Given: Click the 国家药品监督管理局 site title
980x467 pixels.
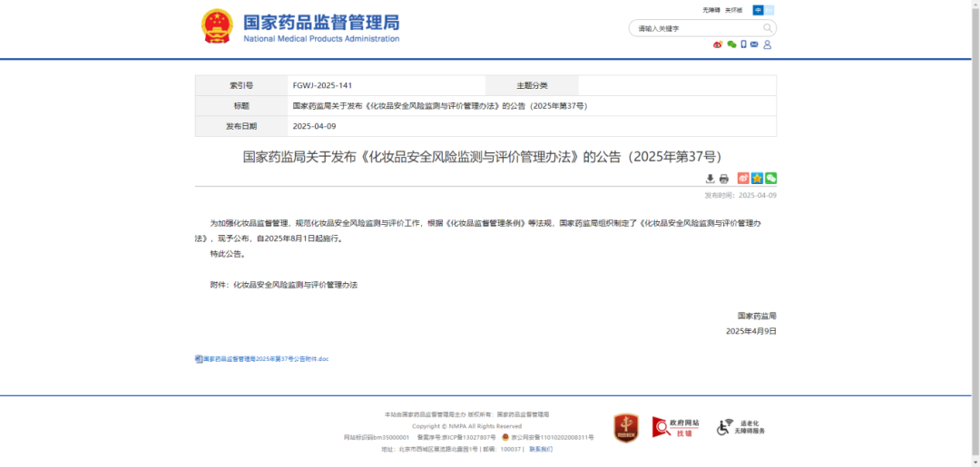Looking at the screenshot, I should (320, 21).
